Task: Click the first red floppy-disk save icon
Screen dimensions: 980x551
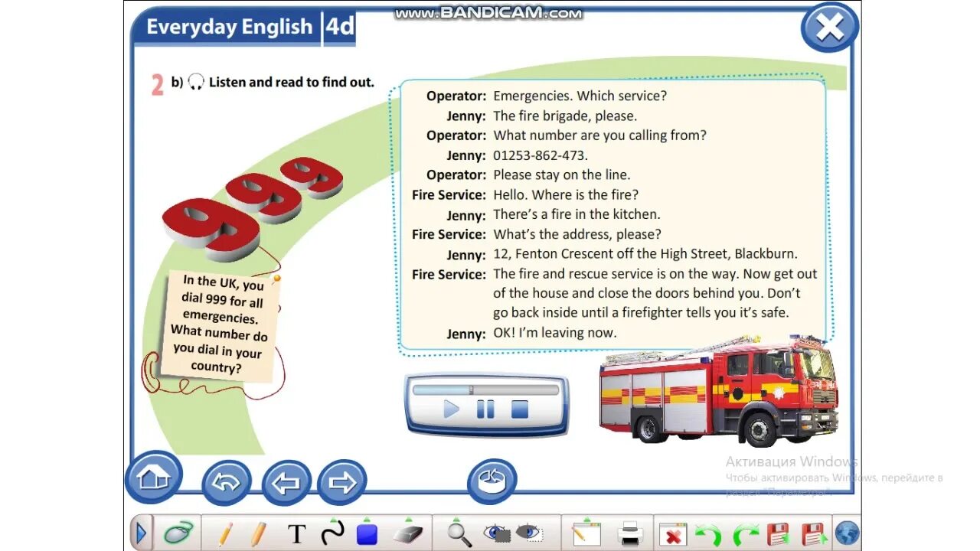Action: click(x=779, y=534)
